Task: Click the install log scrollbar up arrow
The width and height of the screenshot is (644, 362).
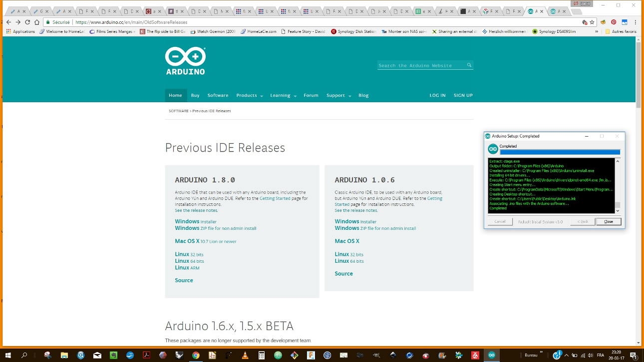Action: click(x=618, y=161)
